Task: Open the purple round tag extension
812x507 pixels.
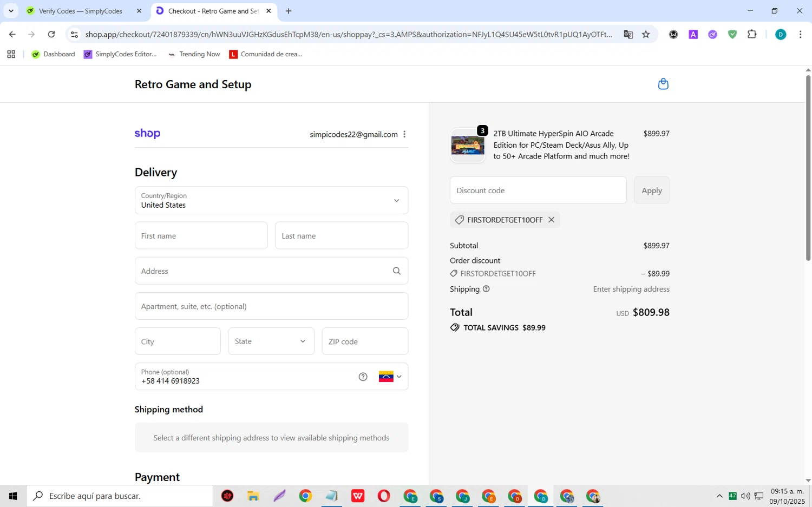Action: tap(713, 35)
